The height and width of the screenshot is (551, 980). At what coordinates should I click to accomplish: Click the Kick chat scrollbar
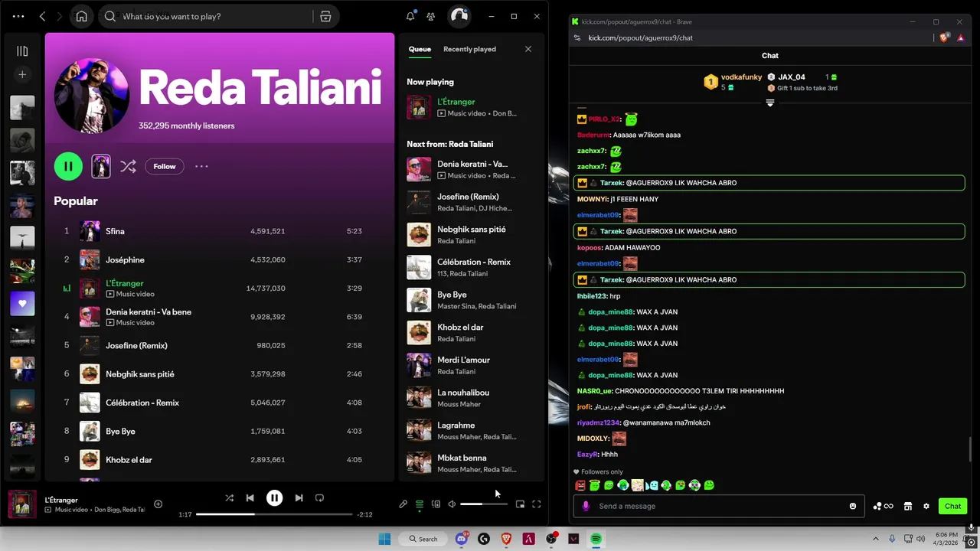pyautogui.click(x=970, y=449)
